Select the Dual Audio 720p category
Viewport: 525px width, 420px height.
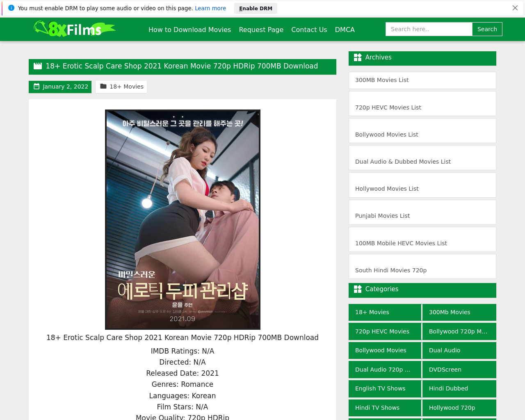[385, 370]
